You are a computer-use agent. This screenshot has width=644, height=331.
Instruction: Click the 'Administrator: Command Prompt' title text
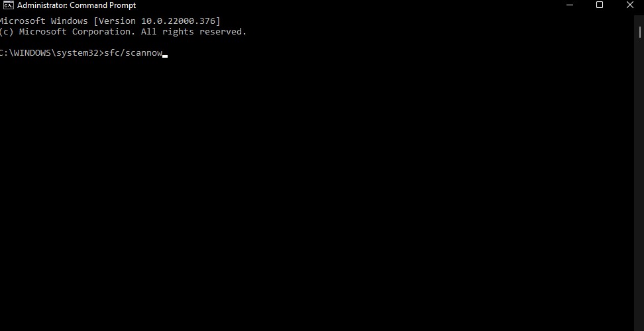pos(76,5)
